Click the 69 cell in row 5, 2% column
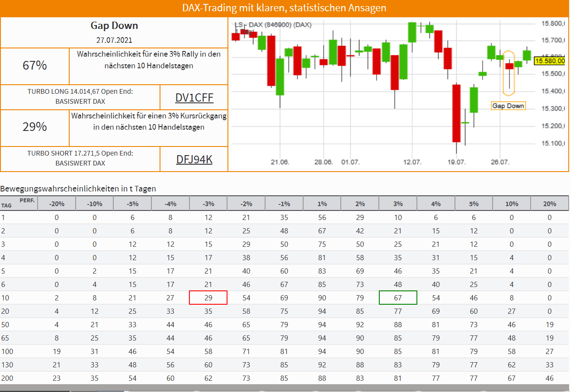 (360, 271)
